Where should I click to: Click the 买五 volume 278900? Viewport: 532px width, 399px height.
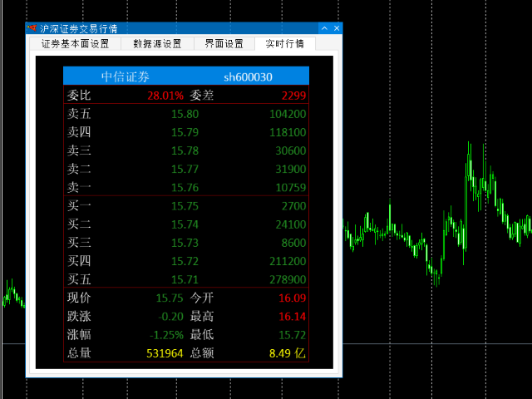(x=288, y=279)
